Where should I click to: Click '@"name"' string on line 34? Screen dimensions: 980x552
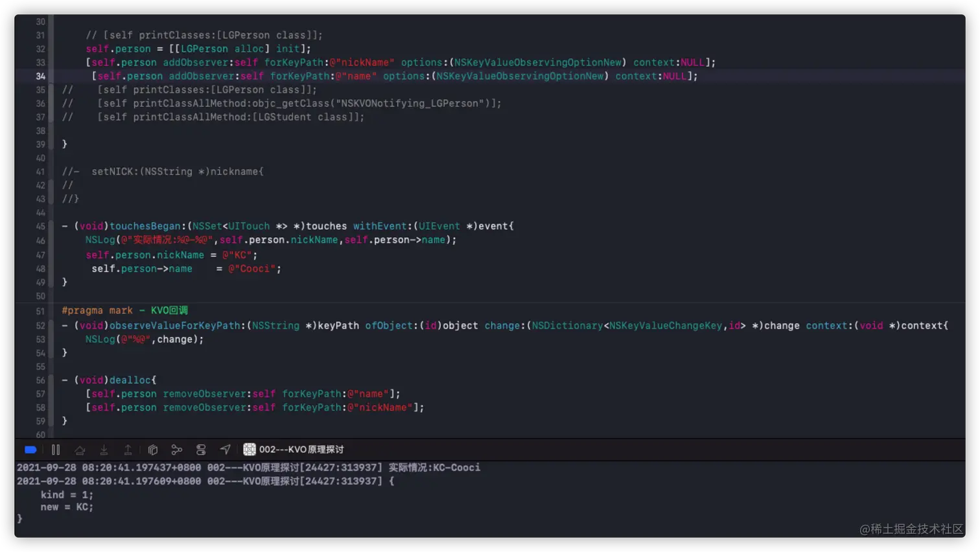[x=356, y=76]
